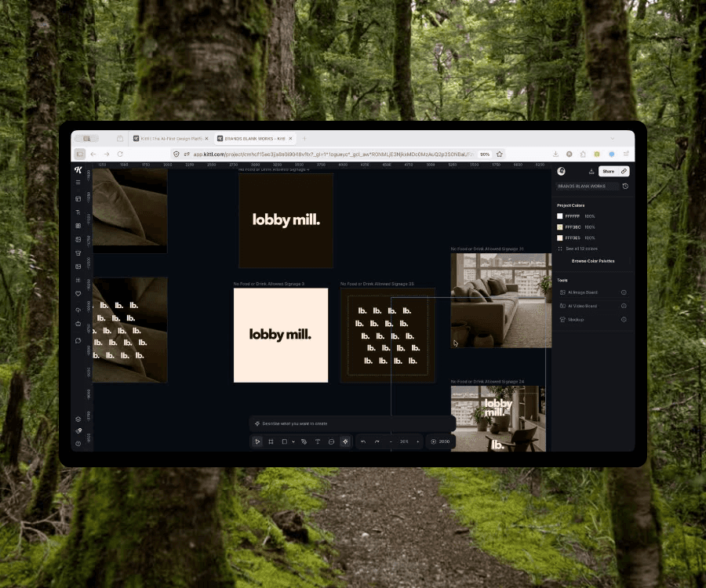The width and height of the screenshot is (706, 588).
Task: Click the browser address bar URL
Action: [333, 154]
